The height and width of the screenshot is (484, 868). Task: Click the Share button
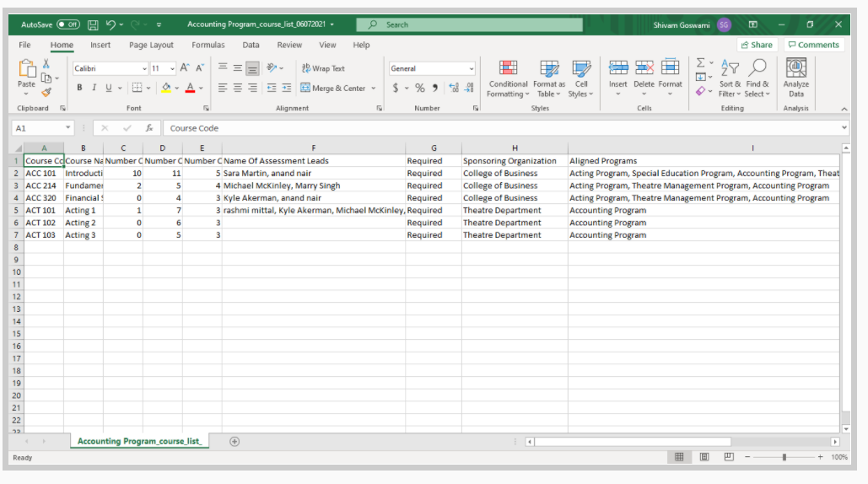(x=757, y=45)
